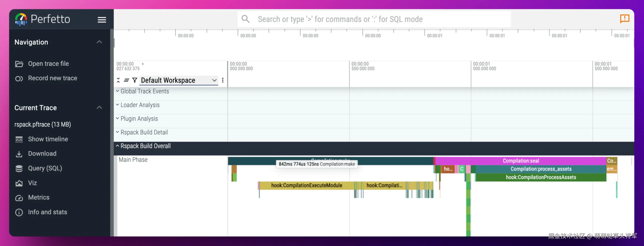
Task: Click the collapse all tracks icon
Action: pos(118,80)
